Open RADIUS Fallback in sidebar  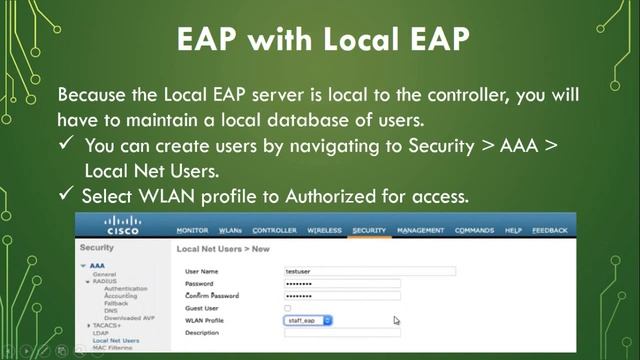[x=116, y=303]
